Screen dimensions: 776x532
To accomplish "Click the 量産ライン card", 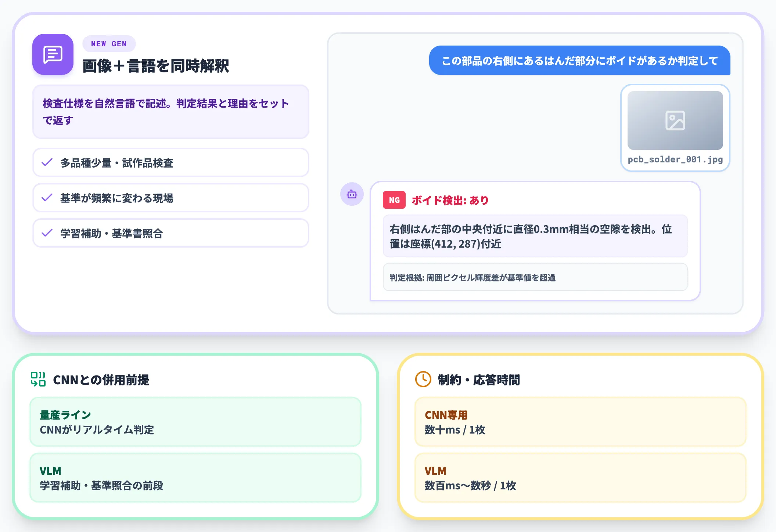I will click(195, 422).
